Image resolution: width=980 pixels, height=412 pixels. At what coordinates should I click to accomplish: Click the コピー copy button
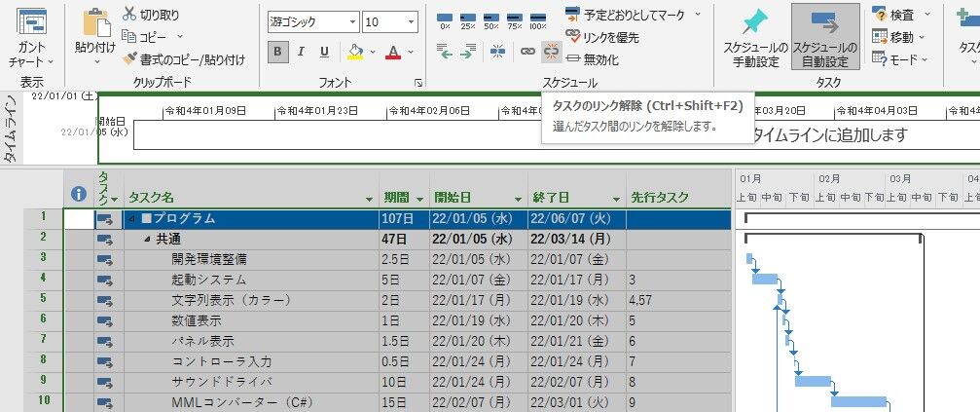[145, 37]
